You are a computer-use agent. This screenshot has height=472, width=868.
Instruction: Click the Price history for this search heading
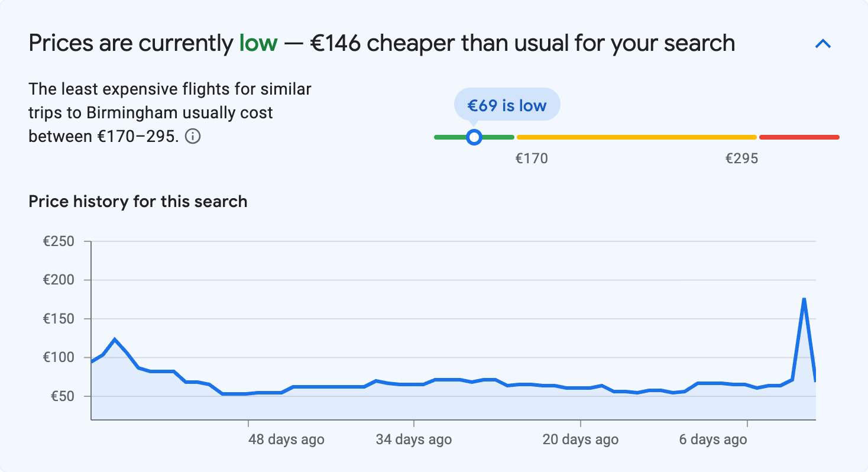click(x=138, y=202)
